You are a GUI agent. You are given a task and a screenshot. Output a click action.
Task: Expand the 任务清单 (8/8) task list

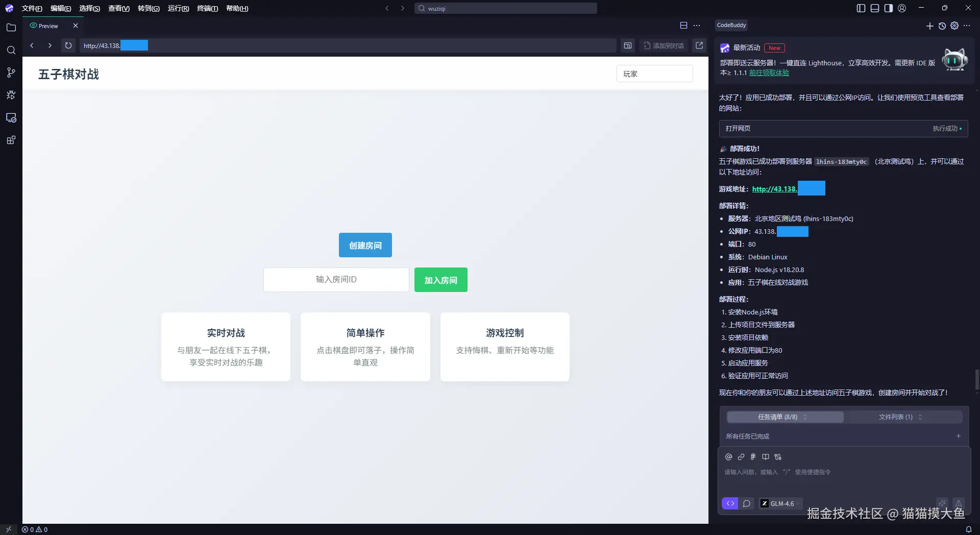785,417
